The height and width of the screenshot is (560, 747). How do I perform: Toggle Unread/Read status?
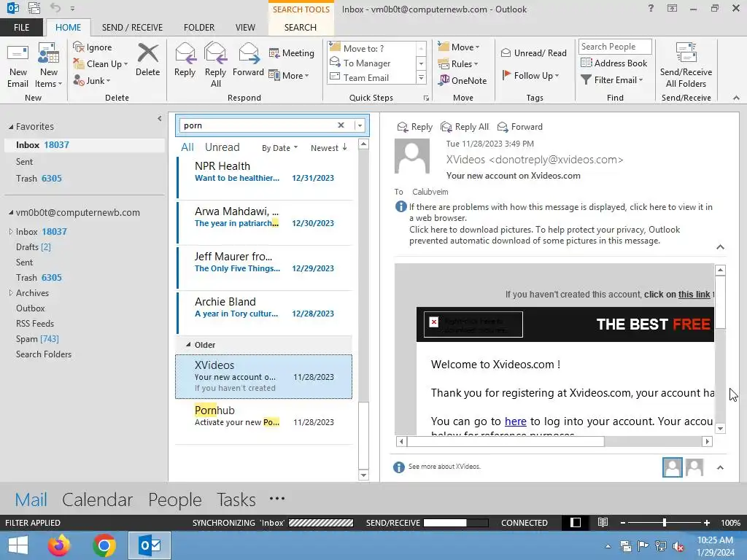tap(533, 52)
